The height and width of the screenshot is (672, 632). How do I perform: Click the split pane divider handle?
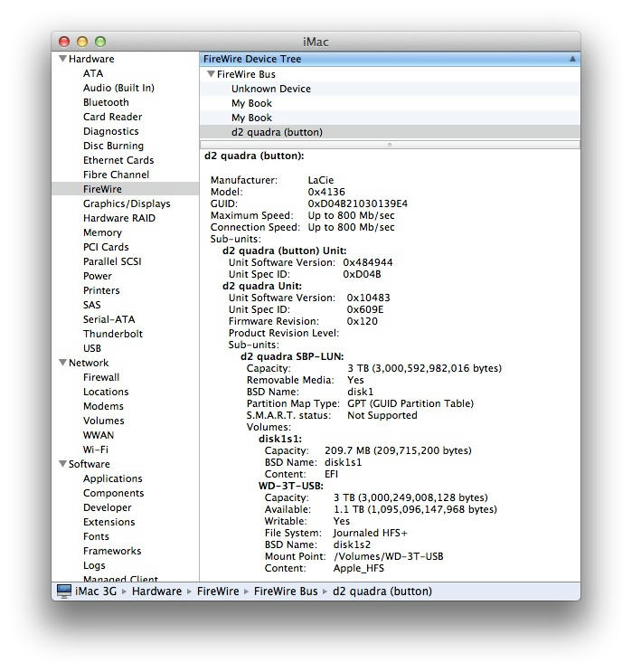coord(390,145)
